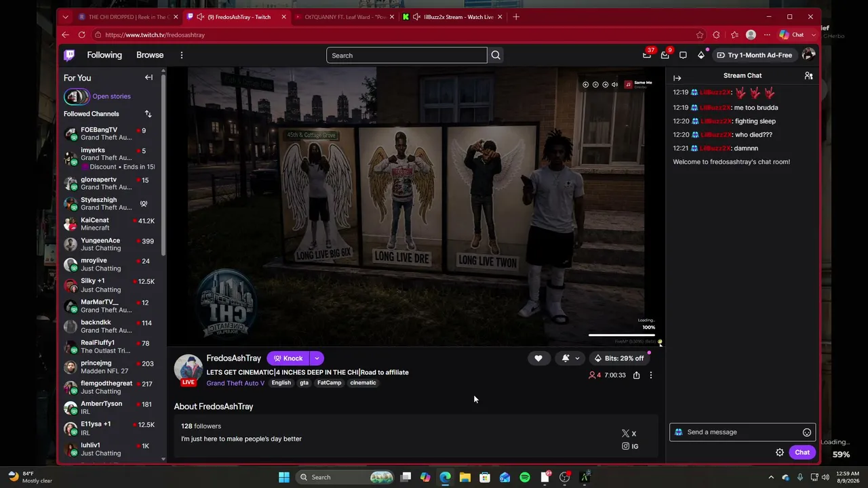Click the Send a message input

(x=743, y=432)
